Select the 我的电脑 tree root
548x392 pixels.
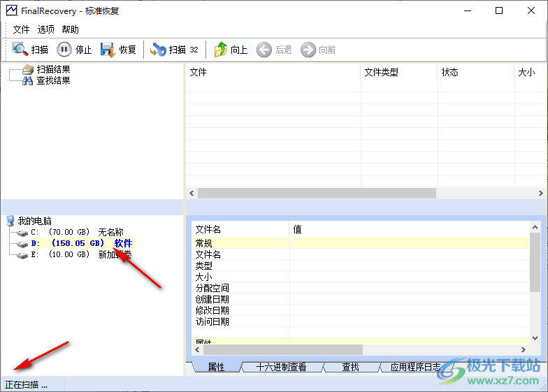click(35, 221)
